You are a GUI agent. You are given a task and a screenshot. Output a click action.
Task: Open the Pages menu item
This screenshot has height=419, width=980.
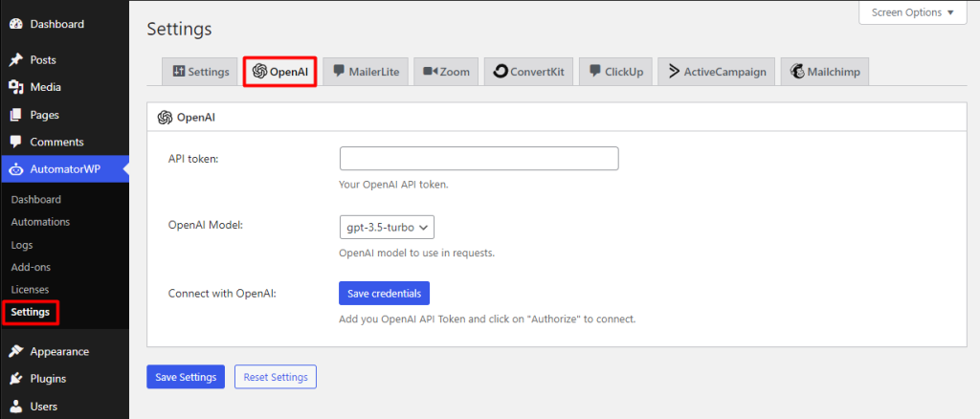click(64, 115)
